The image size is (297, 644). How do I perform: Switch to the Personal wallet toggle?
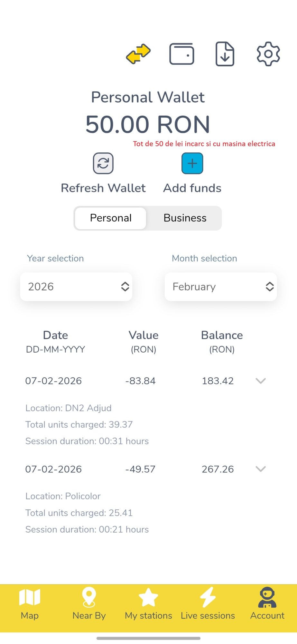111,218
